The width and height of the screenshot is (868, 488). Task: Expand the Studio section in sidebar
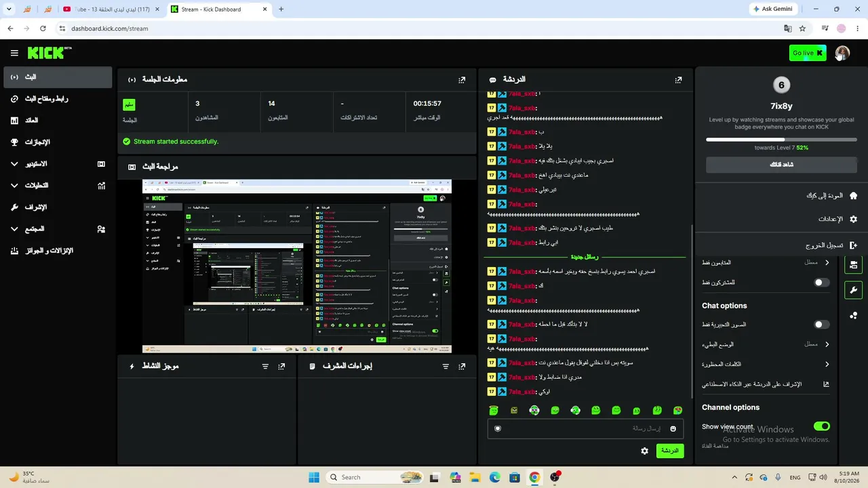point(58,164)
